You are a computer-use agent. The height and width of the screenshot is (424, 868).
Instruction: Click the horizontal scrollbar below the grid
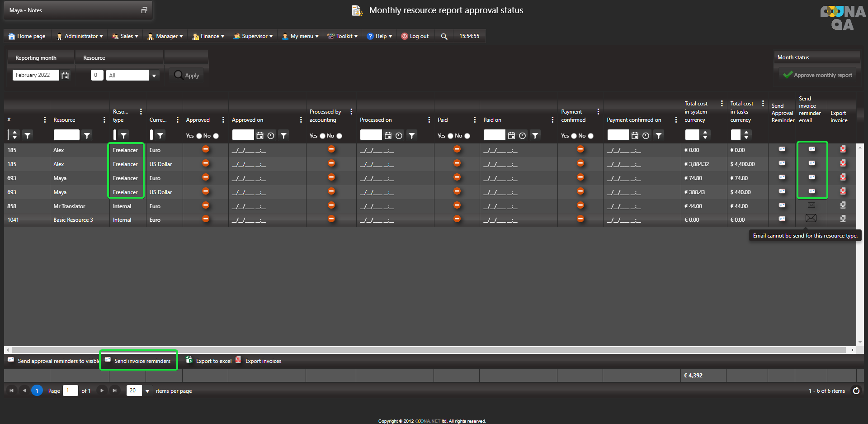429,350
